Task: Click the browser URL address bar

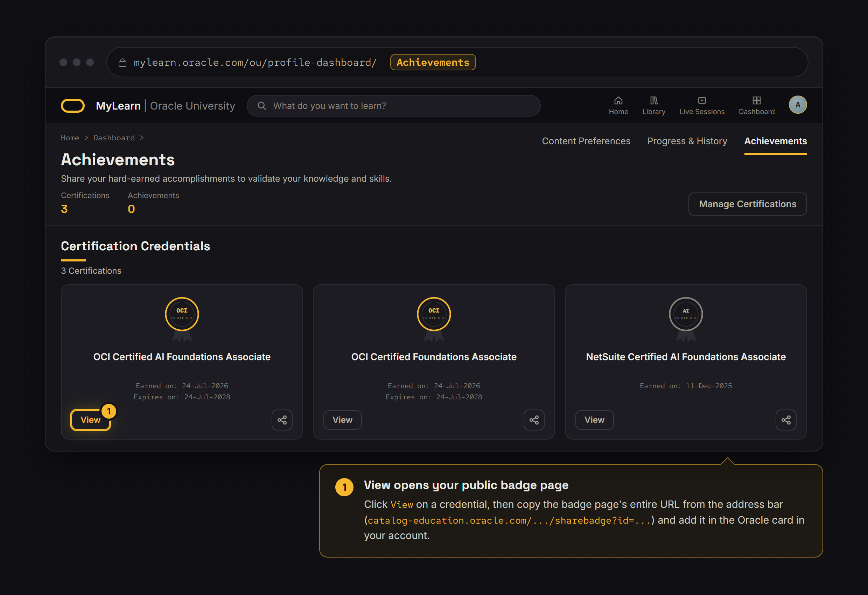Action: [x=457, y=62]
